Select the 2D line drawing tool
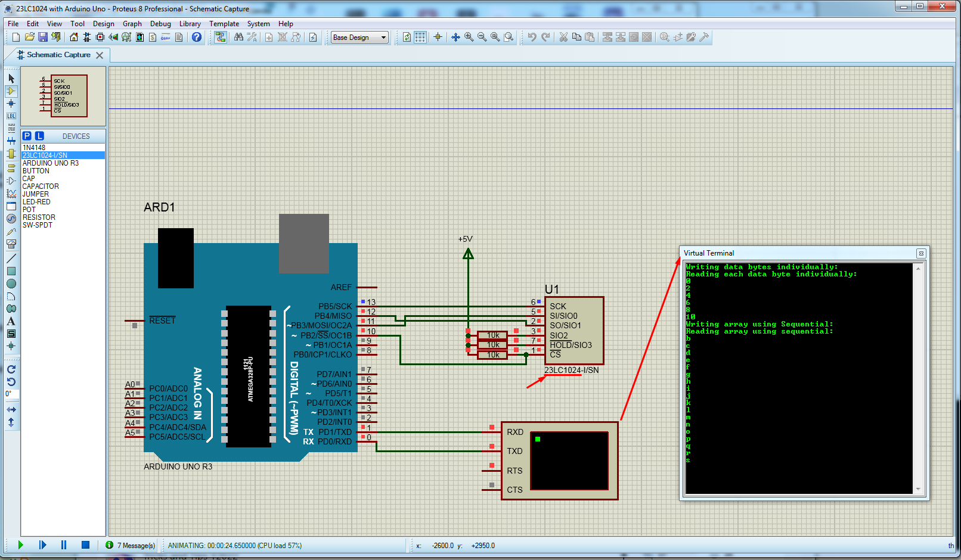Viewport: 961px width, 560px height. coord(11,258)
